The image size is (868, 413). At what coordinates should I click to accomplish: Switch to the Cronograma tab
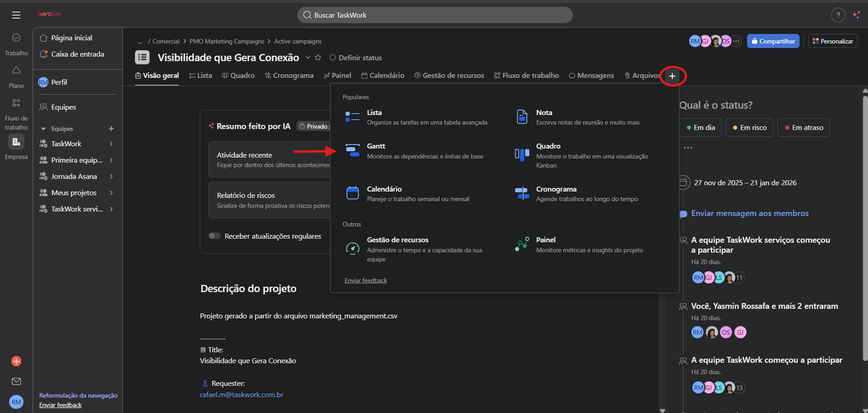(x=289, y=76)
